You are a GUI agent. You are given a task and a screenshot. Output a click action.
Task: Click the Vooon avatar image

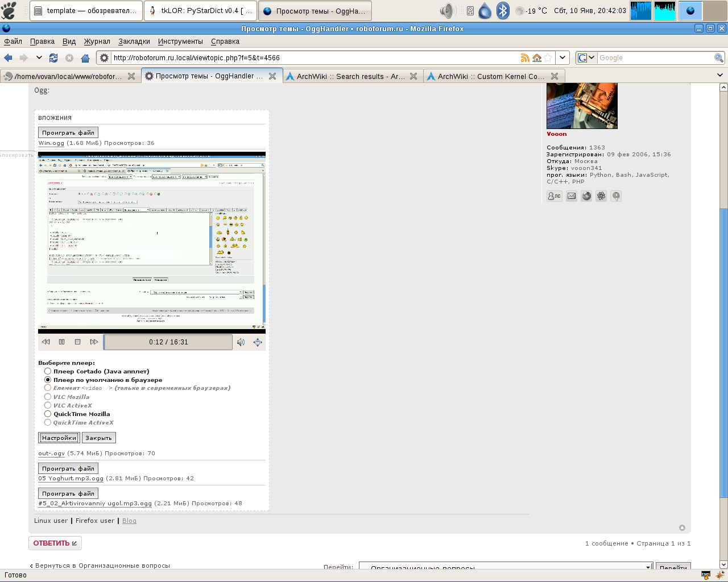(x=582, y=106)
